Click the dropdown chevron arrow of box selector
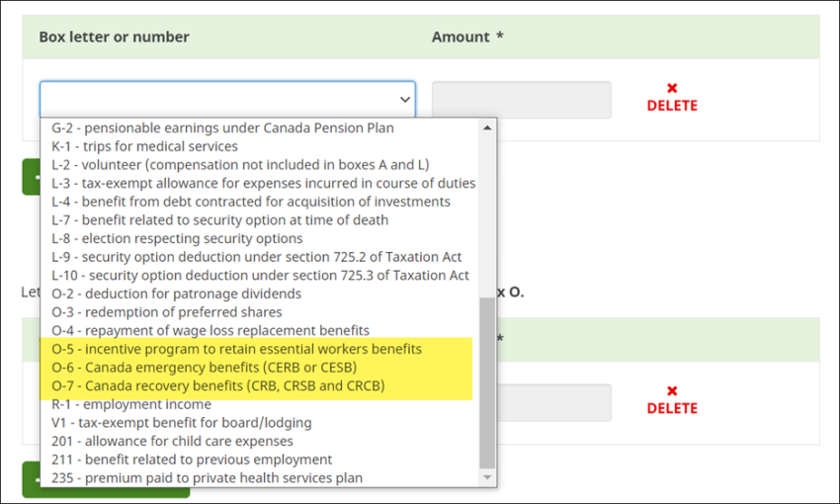 pos(404,100)
